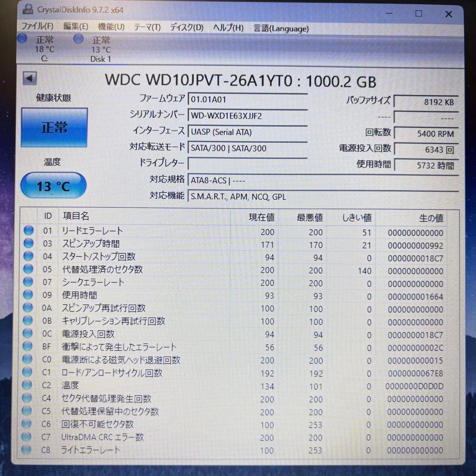Open the ヘルプ(H) menu
The height and width of the screenshot is (476, 476).
click(x=228, y=28)
